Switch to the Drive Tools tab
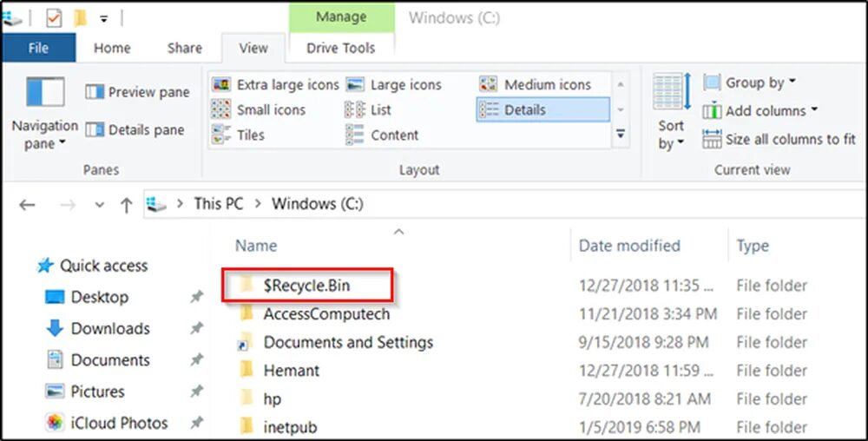Viewport: 868px width, 441px height. point(341,48)
